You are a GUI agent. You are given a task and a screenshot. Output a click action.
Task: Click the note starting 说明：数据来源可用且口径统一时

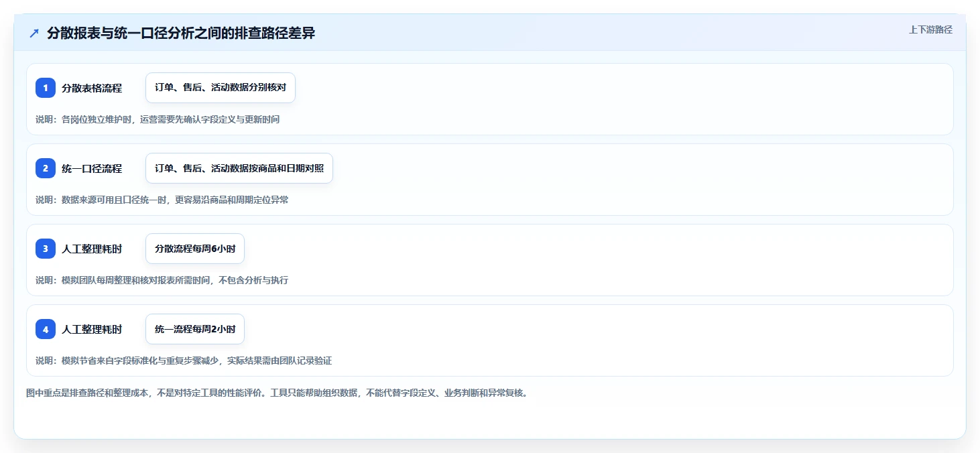point(162,200)
